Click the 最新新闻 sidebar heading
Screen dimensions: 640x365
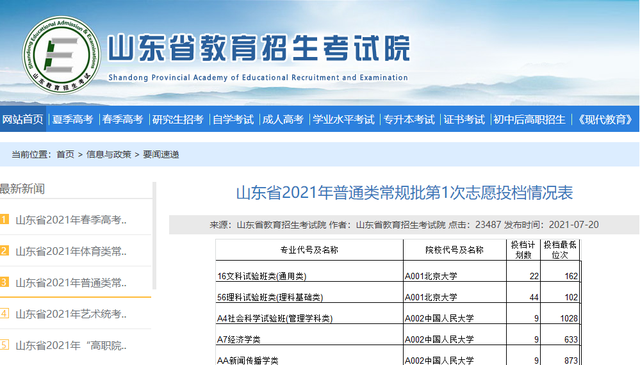pos(22,189)
